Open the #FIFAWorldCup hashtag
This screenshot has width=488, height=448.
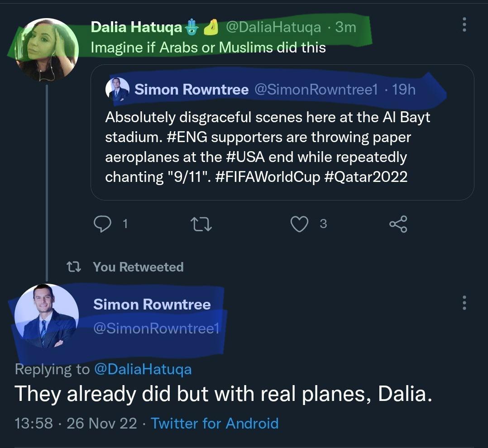(268, 177)
